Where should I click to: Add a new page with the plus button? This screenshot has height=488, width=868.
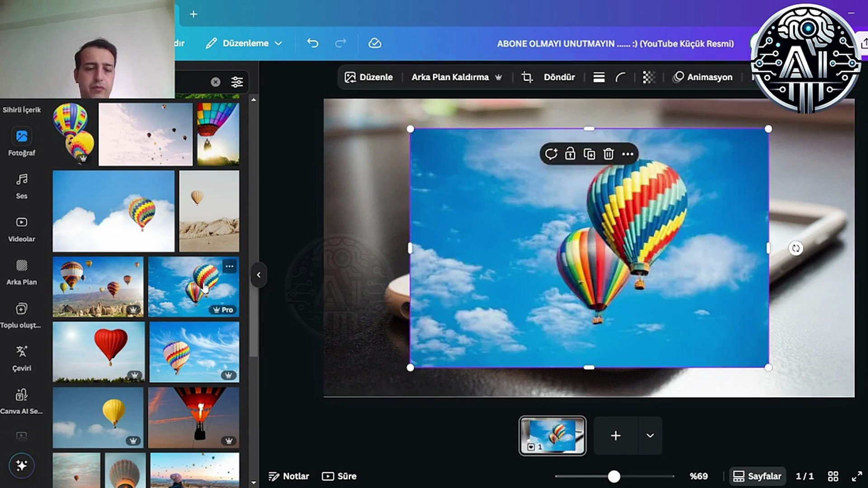[615, 435]
